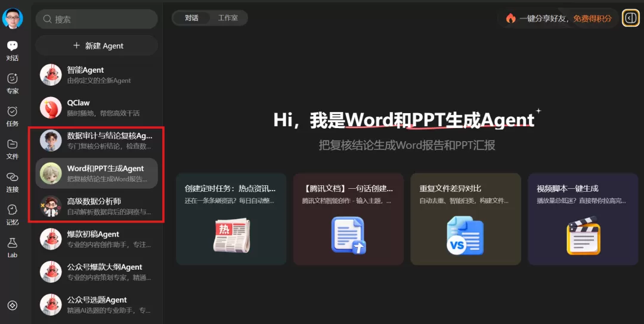Click the QClaw lobster avatar

[x=51, y=107]
